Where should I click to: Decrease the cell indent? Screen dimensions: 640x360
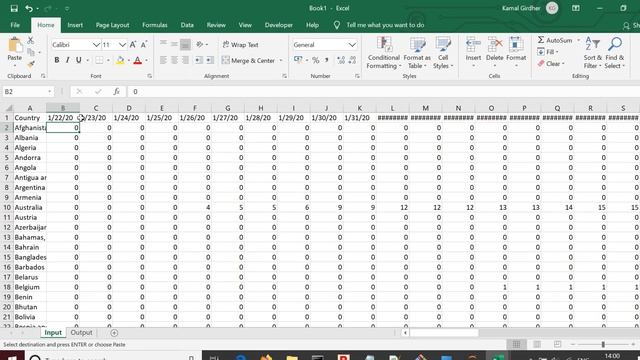coord(198,60)
